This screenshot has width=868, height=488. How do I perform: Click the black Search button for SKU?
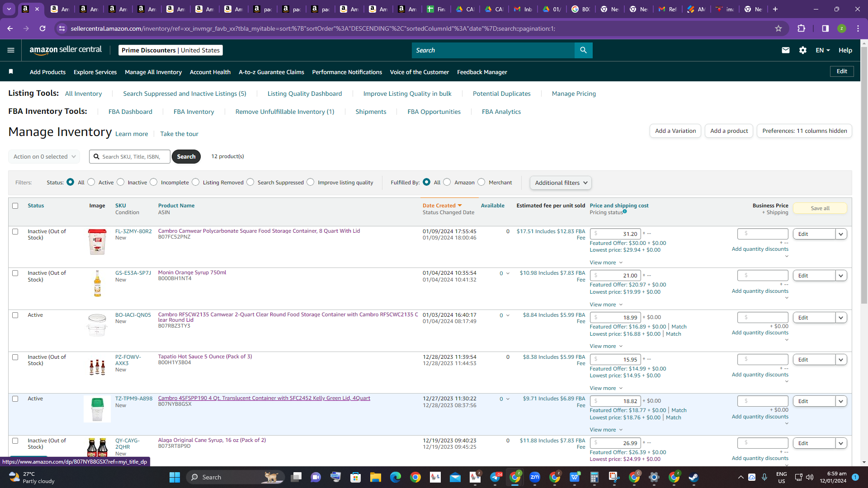pyautogui.click(x=186, y=157)
